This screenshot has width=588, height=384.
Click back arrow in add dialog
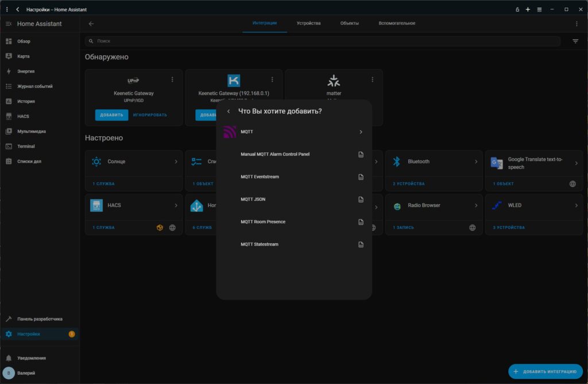coord(229,111)
